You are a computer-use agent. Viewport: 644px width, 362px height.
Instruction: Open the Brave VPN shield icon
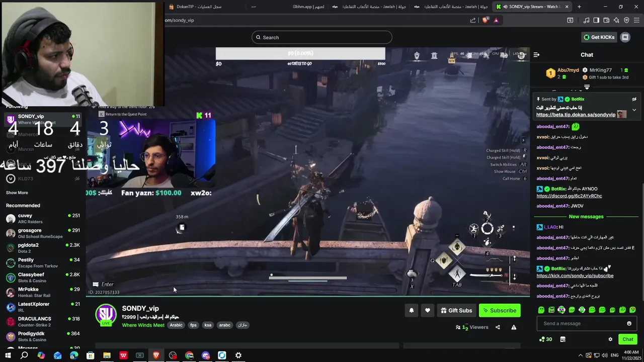(626, 20)
